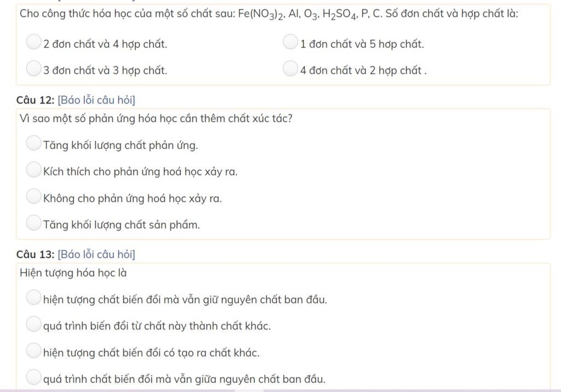This screenshot has height=392, width=561.
Task: Choose 'Tăng khối lượng chất sản phẩm' option
Action: coord(35,223)
